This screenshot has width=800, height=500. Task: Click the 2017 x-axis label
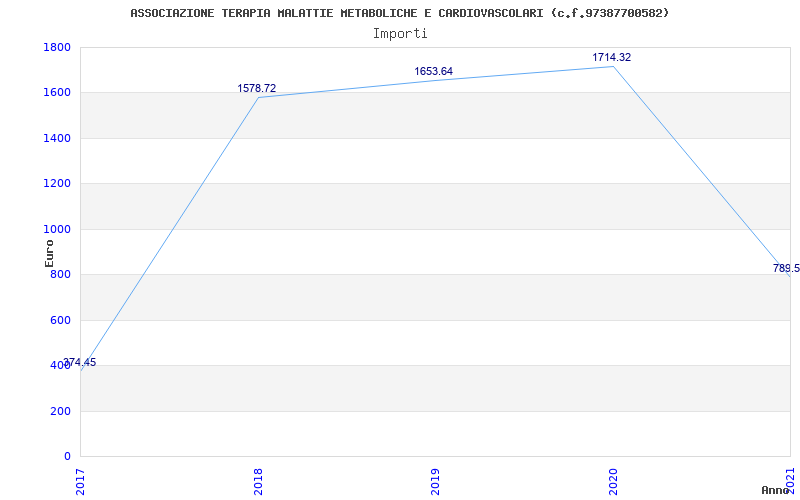coord(81,482)
